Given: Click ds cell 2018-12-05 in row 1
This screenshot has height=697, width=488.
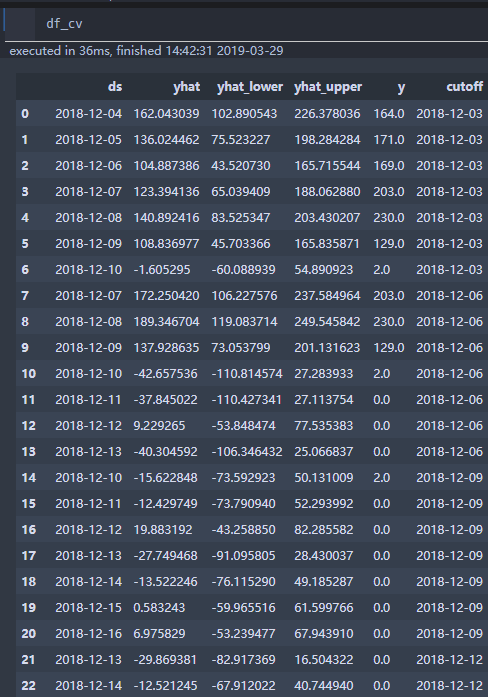Looking at the screenshot, I should point(88,140).
